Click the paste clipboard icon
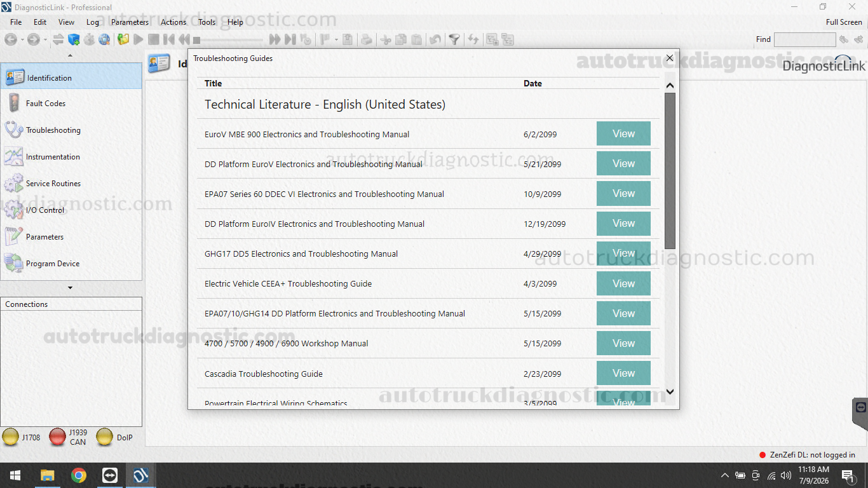The height and width of the screenshot is (488, 868). pyautogui.click(x=416, y=39)
